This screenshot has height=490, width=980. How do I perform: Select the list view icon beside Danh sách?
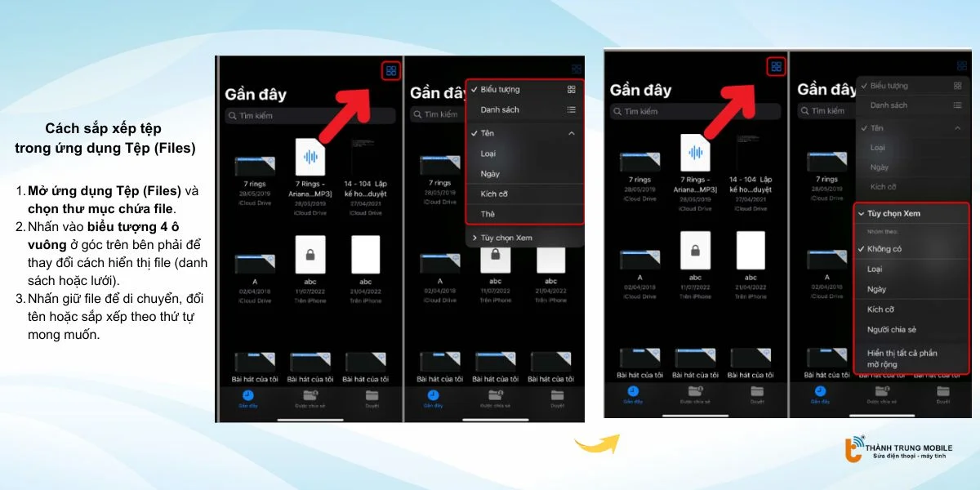[571, 109]
